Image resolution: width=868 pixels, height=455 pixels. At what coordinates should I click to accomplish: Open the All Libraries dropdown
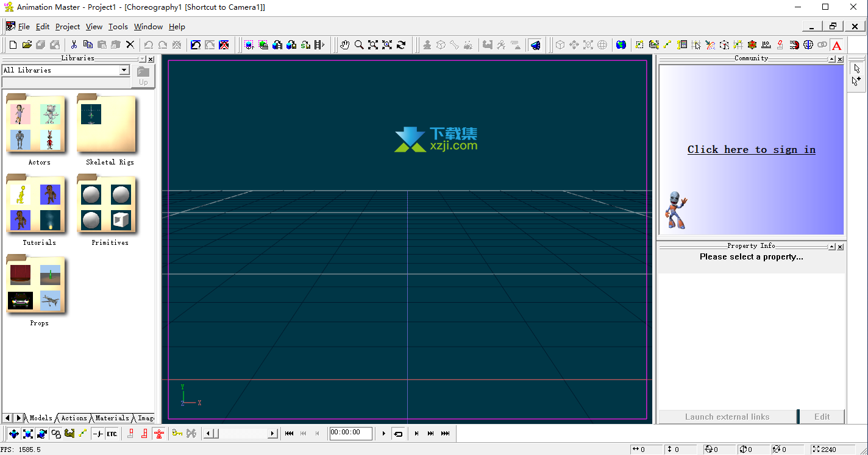(124, 70)
